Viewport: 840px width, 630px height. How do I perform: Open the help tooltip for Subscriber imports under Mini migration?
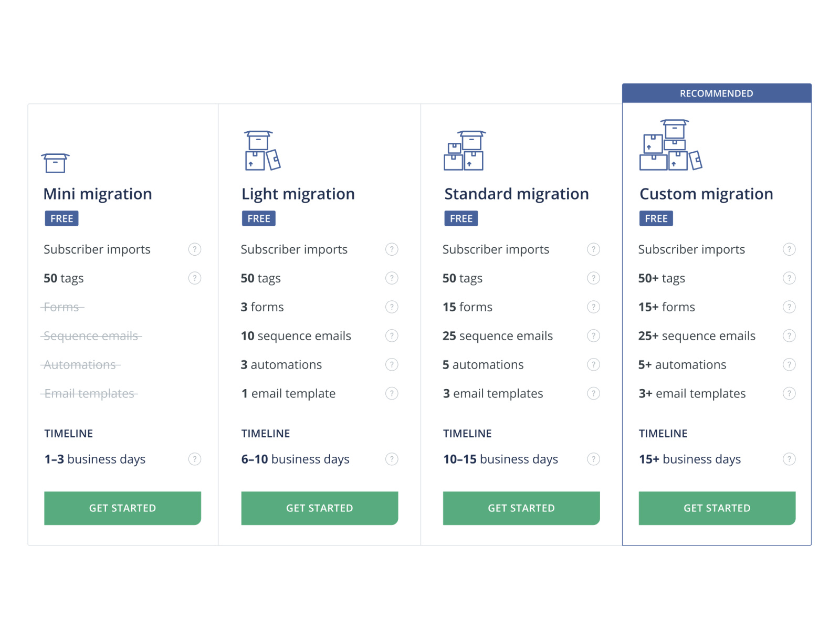[x=194, y=249]
